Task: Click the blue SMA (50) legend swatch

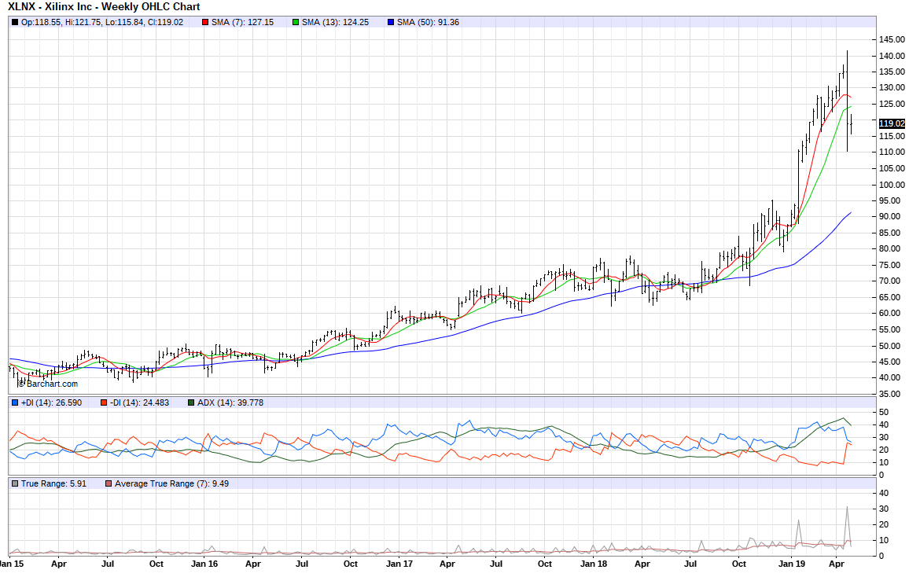Action: 391,23
